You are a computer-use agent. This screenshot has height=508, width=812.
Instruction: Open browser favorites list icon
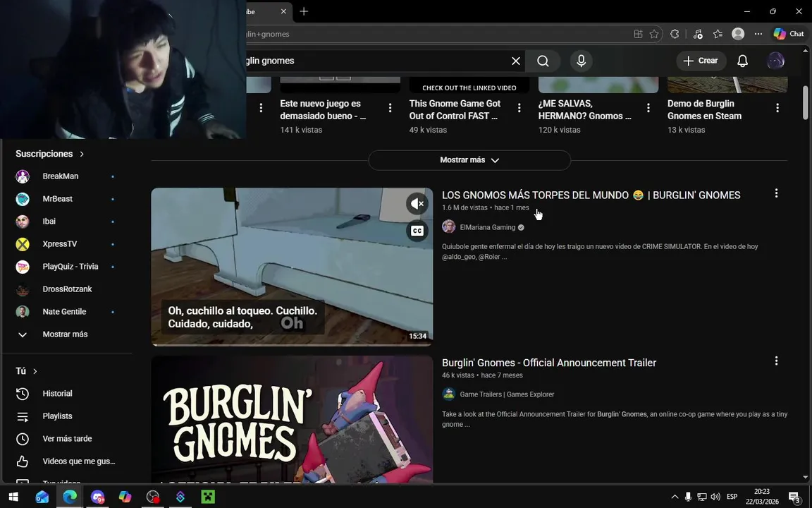tap(718, 34)
